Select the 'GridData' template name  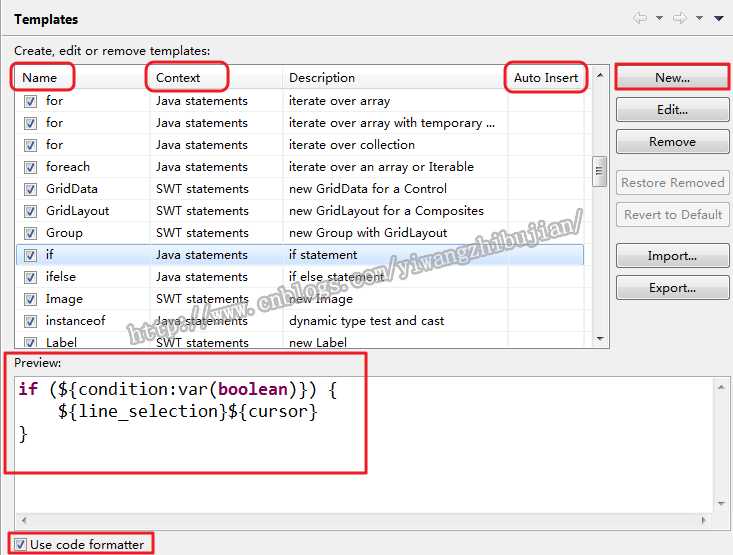tap(72, 189)
